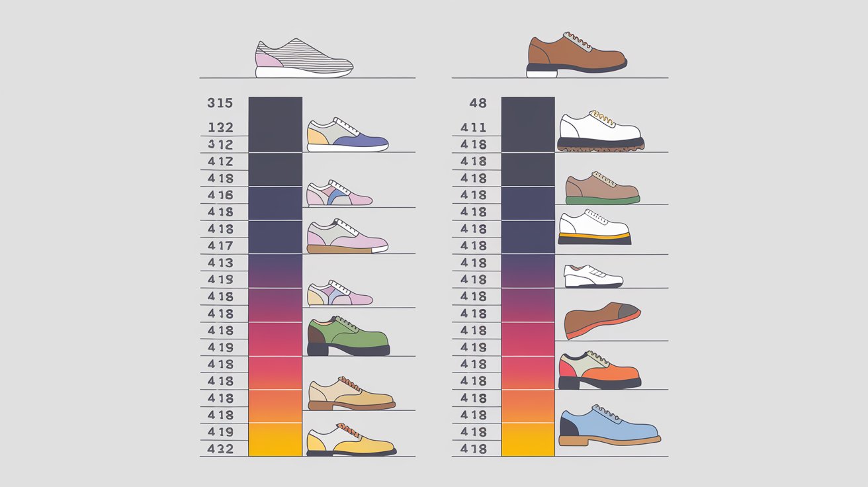This screenshot has width=868, height=487.
Task: Click the size value 416
Action: (x=220, y=195)
